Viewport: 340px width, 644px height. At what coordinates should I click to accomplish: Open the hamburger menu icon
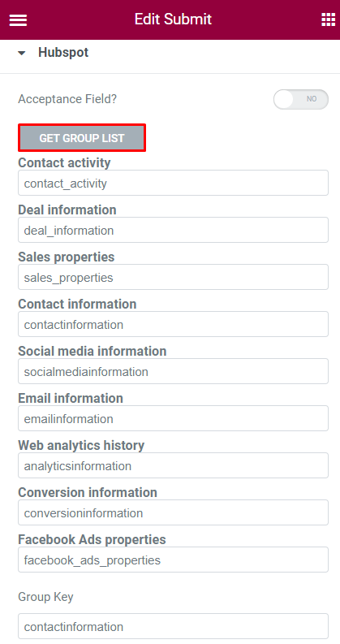18,19
